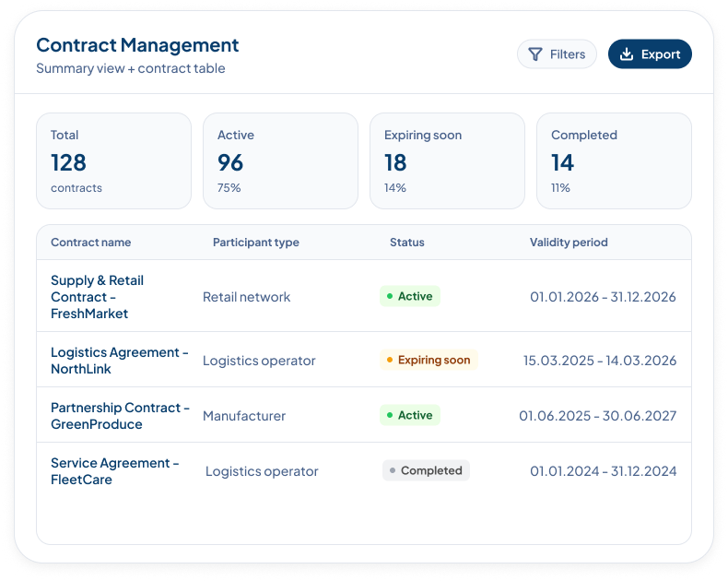Click the Active badge for GreenProduce
The width and height of the screenshot is (728, 581).
[x=410, y=415]
